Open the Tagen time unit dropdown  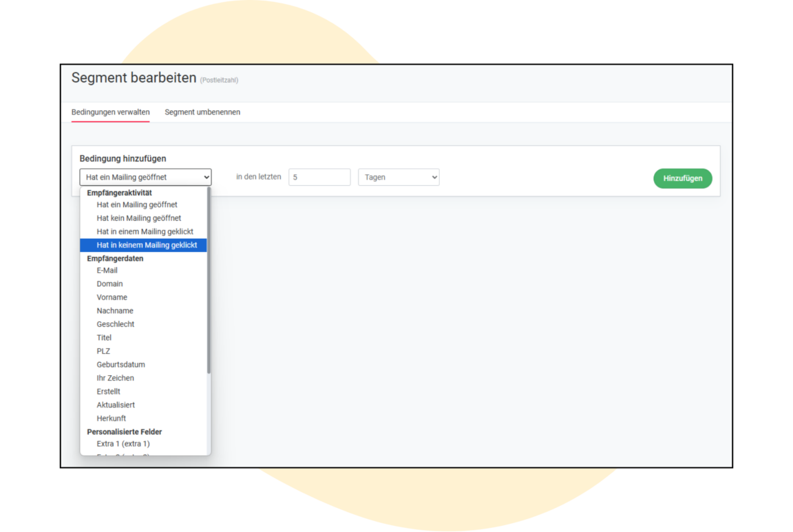[399, 178]
